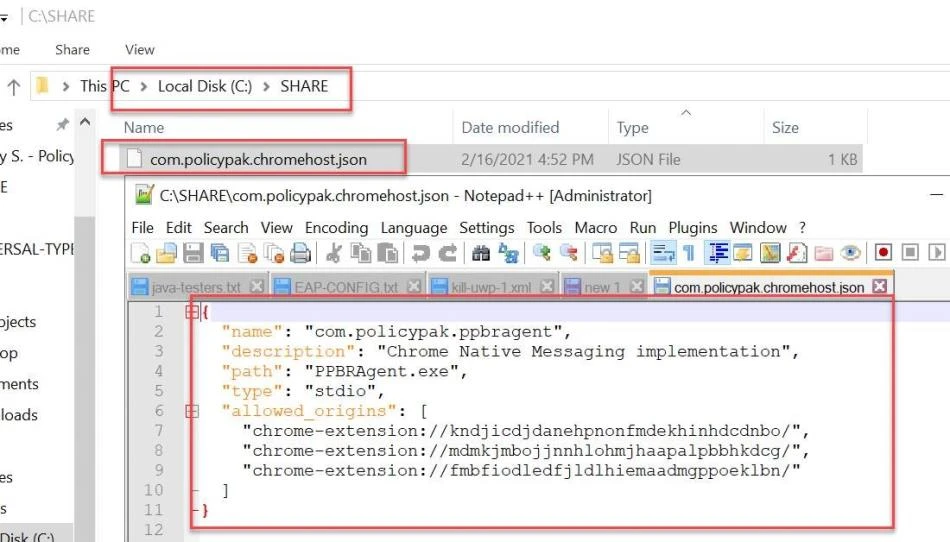Toggle Show All Characters pilcrow icon
Image resolution: width=950 pixels, height=542 pixels.
tap(688, 253)
